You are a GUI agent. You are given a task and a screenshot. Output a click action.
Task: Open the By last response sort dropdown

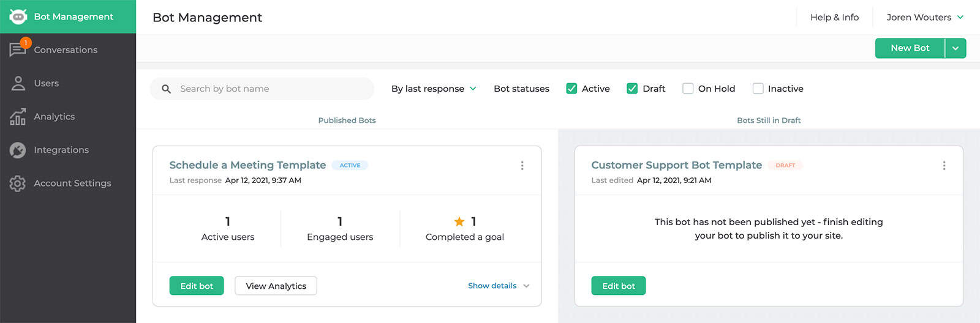(434, 89)
